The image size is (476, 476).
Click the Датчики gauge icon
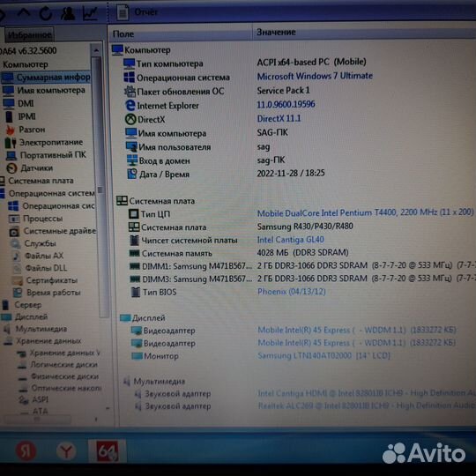(11, 168)
